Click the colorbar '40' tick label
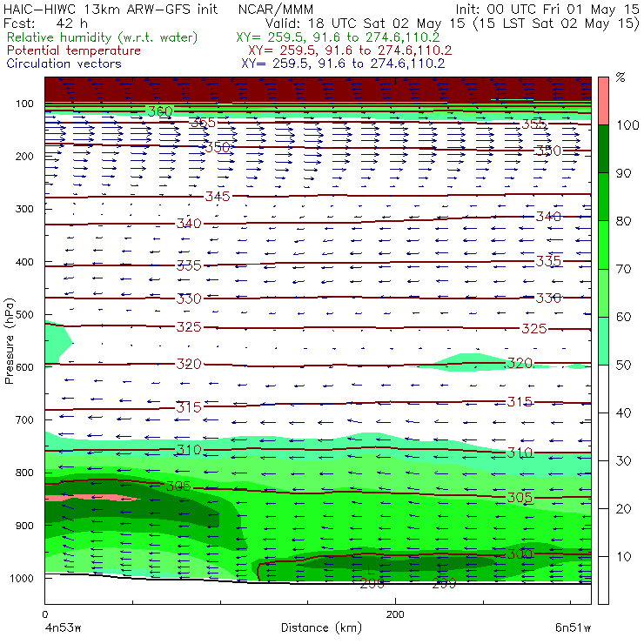 coord(623,413)
